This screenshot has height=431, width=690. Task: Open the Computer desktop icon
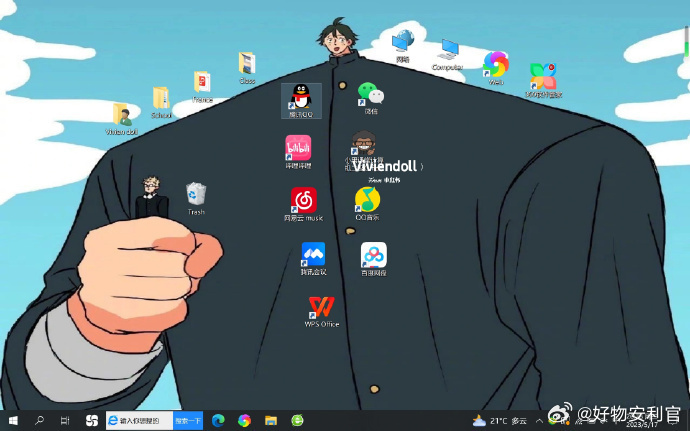pos(448,53)
